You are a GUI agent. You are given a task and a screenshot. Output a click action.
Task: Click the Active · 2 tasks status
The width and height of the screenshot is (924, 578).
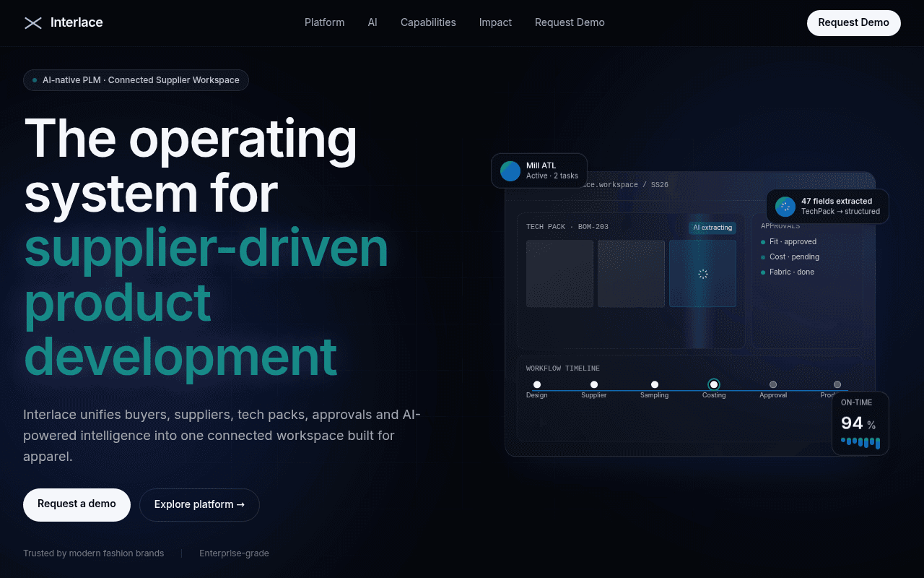(552, 176)
